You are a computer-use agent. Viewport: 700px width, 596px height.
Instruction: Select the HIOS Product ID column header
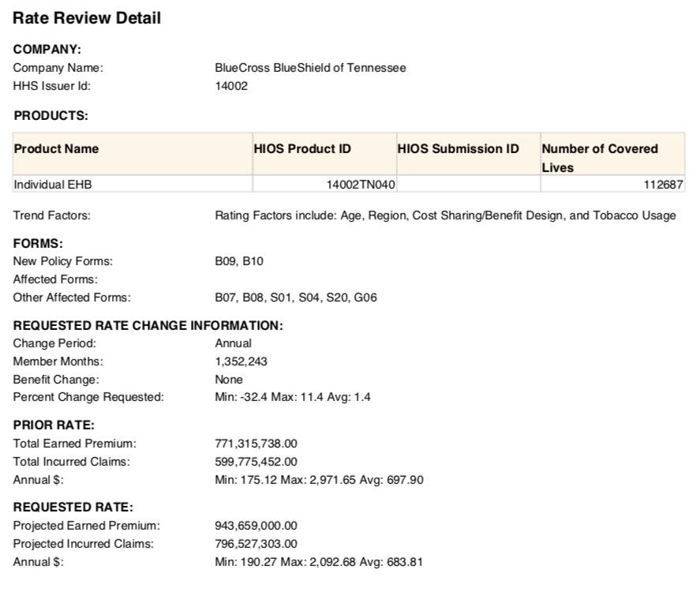tap(302, 149)
